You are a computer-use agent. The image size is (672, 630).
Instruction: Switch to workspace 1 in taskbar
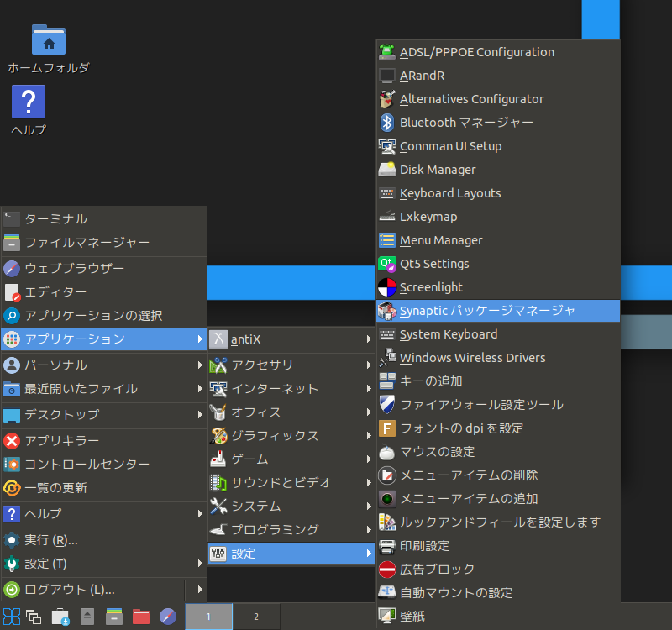[208, 617]
